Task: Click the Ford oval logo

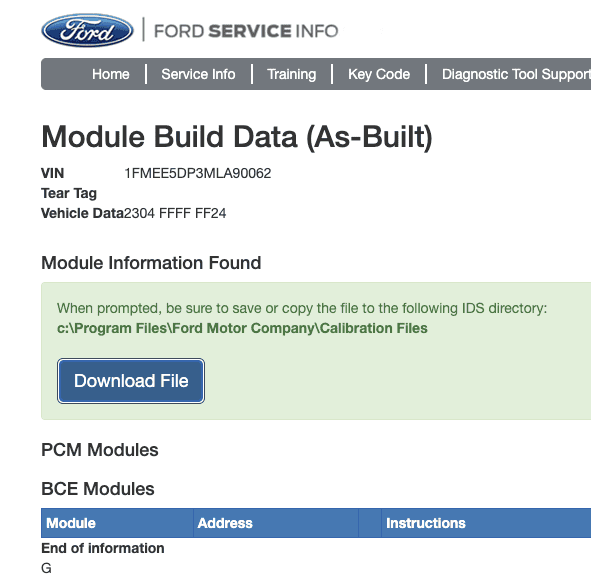Action: pos(87,31)
